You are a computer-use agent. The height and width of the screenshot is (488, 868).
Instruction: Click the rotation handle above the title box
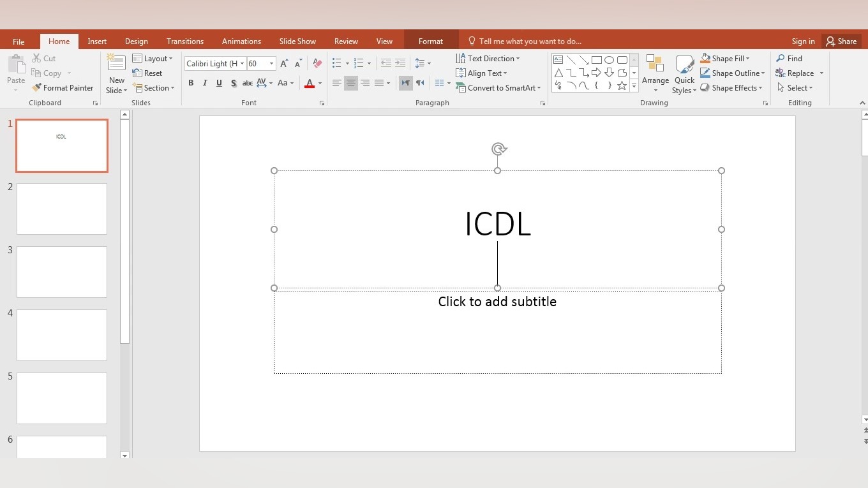point(499,149)
